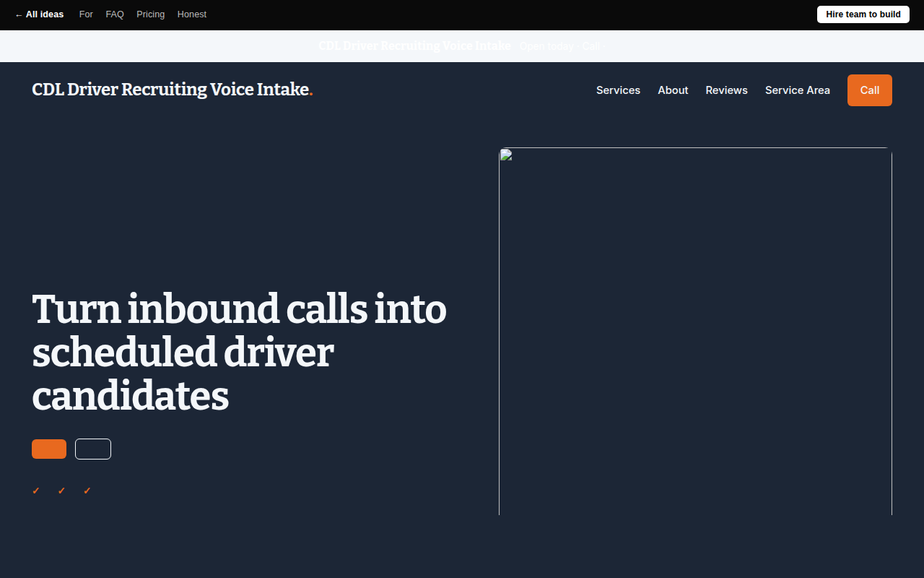Screen dimensions: 924x578
Task: Open the FAQ menu item
Action: [x=115, y=14]
